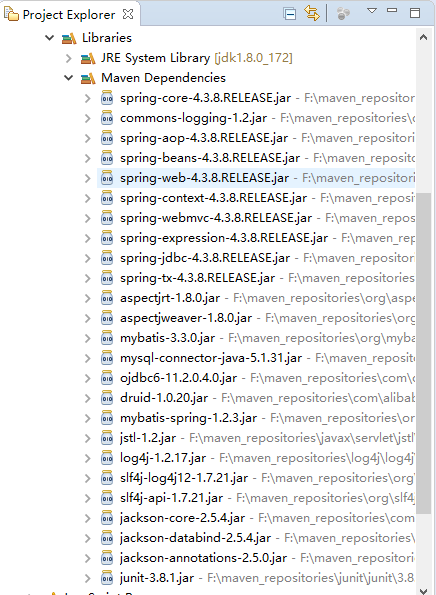Click jar icon of spring-core-4.3.8.RELEASE.jar
436x595 pixels.
tap(107, 98)
